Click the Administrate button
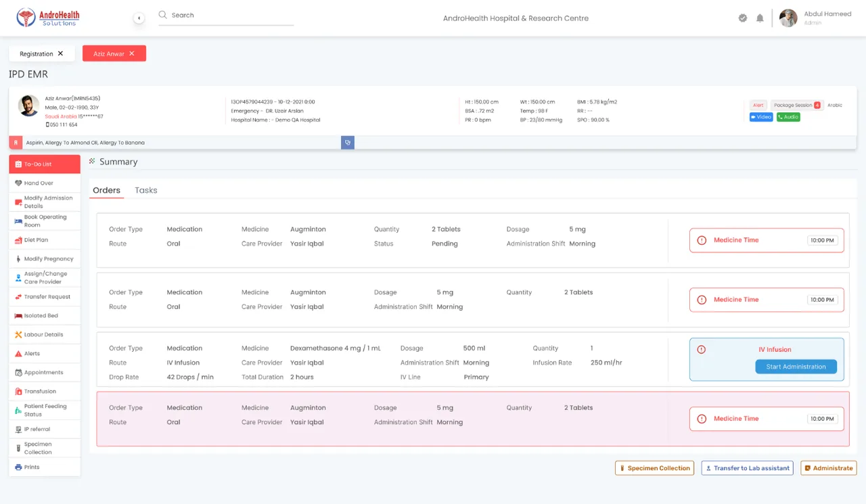Image resolution: width=866 pixels, height=504 pixels. [828, 468]
